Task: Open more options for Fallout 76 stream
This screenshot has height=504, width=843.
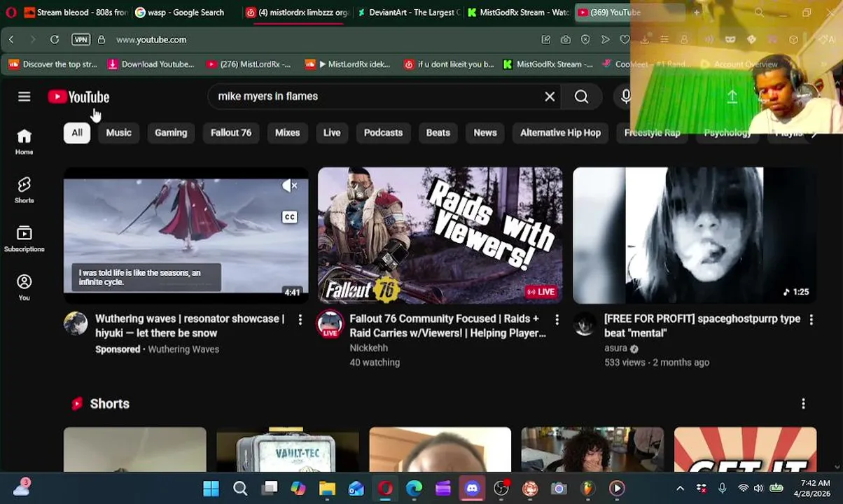Action: click(x=557, y=319)
